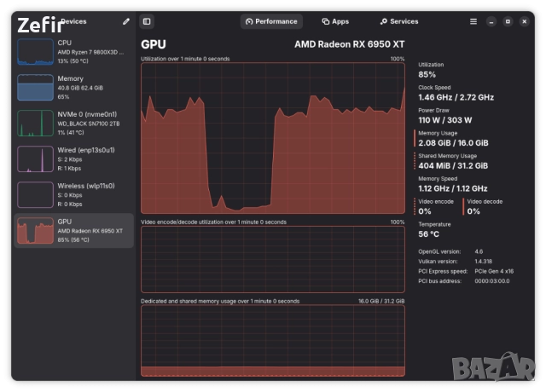Viewport: 546px width, 392px height.
Task: Switch to the Performance tab
Action: coord(271,21)
